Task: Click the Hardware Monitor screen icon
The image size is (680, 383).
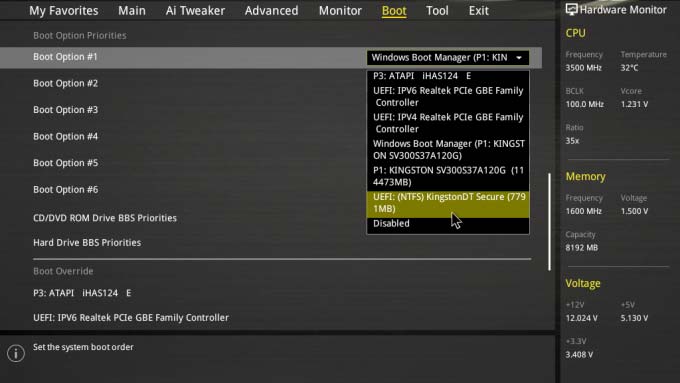Action: point(572,10)
